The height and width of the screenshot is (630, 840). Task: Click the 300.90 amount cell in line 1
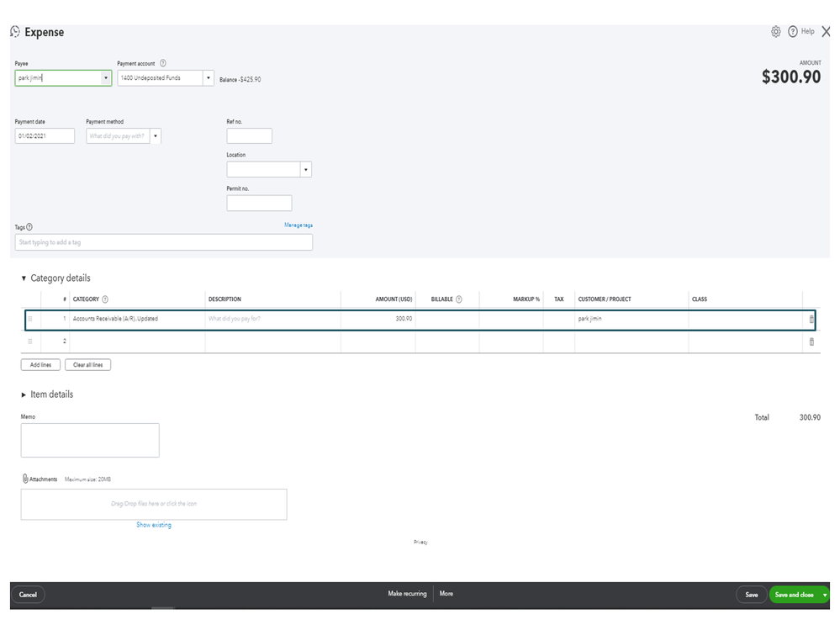click(x=378, y=320)
